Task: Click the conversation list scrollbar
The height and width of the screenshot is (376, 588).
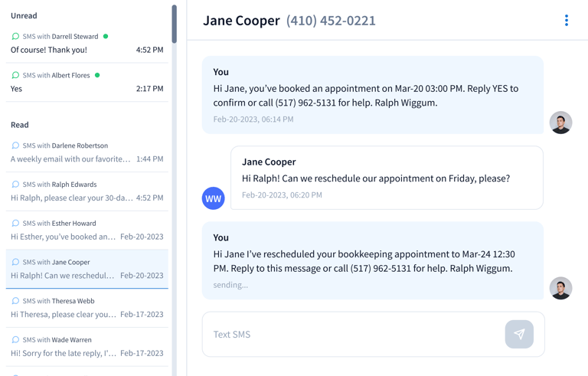Action: pos(175,25)
